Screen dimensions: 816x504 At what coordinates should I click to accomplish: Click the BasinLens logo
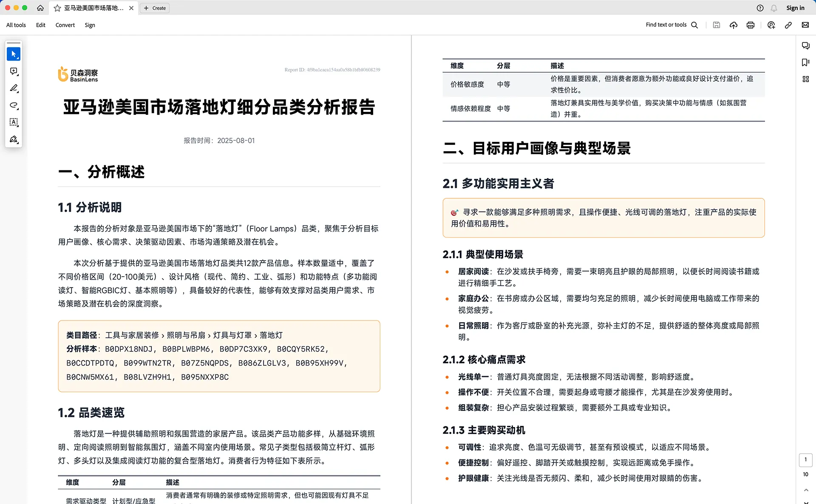coord(78,74)
